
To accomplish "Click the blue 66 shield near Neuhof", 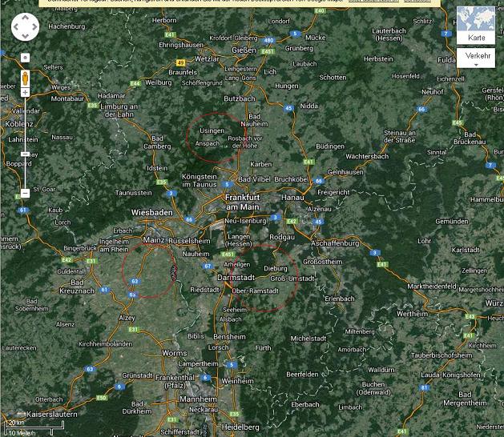I will click(x=421, y=109).
